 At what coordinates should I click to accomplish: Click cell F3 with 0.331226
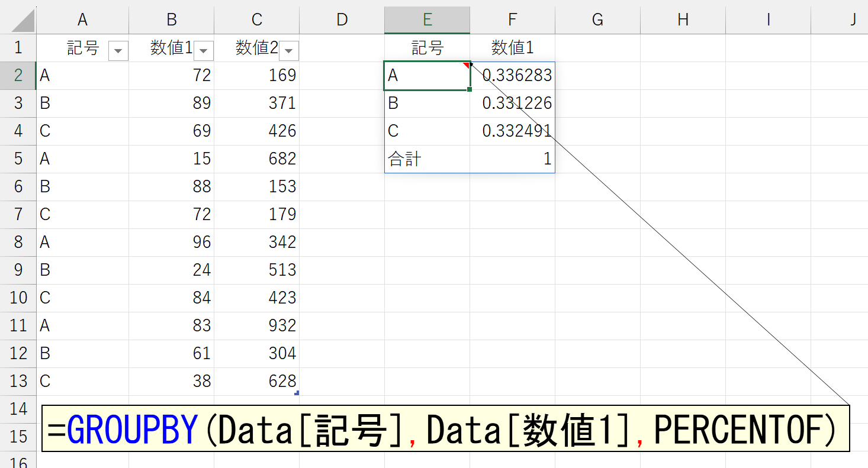513,104
